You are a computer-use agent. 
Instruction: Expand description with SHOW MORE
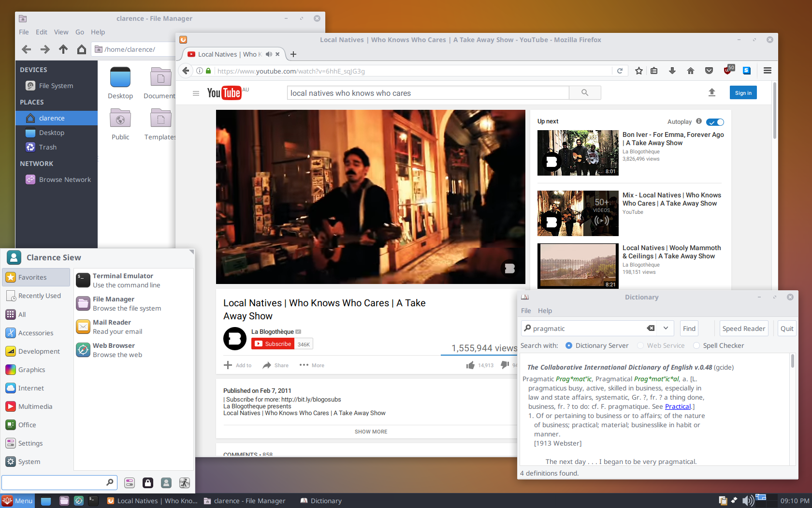pyautogui.click(x=371, y=432)
